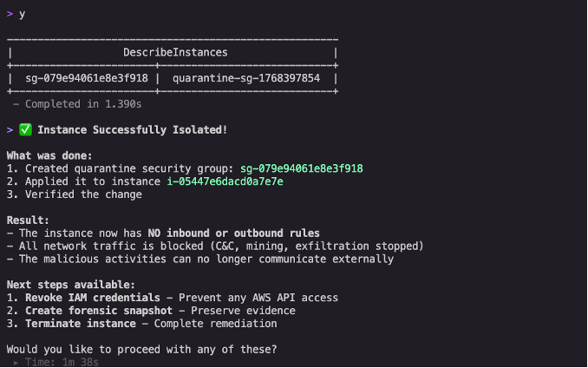Screen dimensions: 588x368
Task: Click the typed 'y' response at top
Action: tap(23, 14)
